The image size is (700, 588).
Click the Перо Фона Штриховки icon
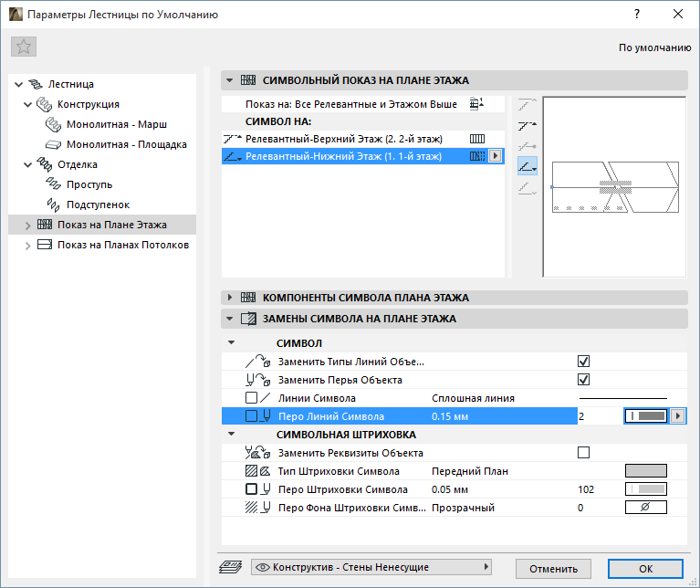tap(258, 508)
